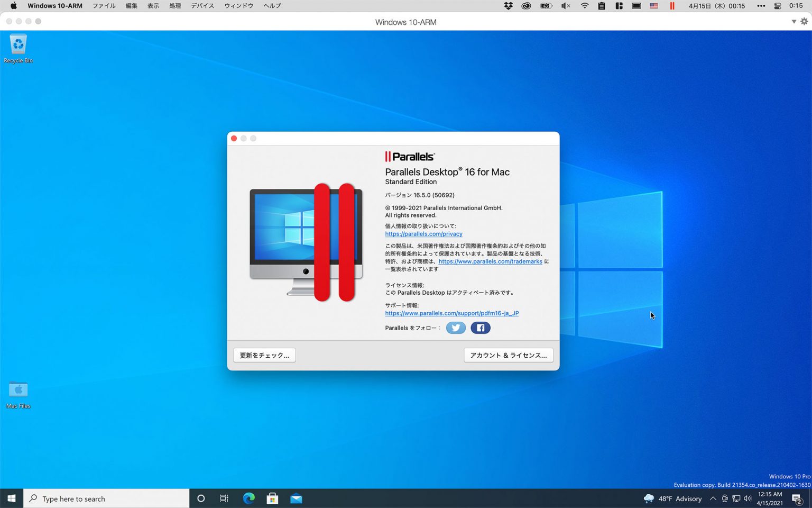The width and height of the screenshot is (812, 508).
Task: Click the clipboard icon in the menu bar
Action: tap(602, 6)
